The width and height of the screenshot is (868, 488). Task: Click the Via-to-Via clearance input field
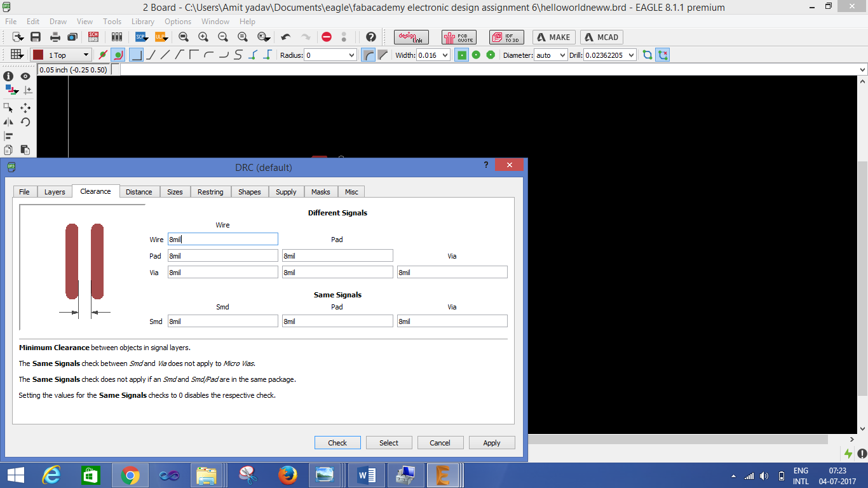tap(452, 273)
